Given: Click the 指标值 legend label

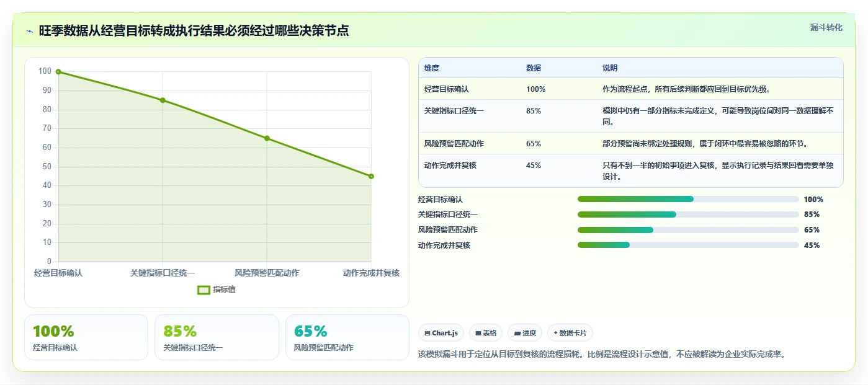Looking at the screenshot, I should point(225,290).
